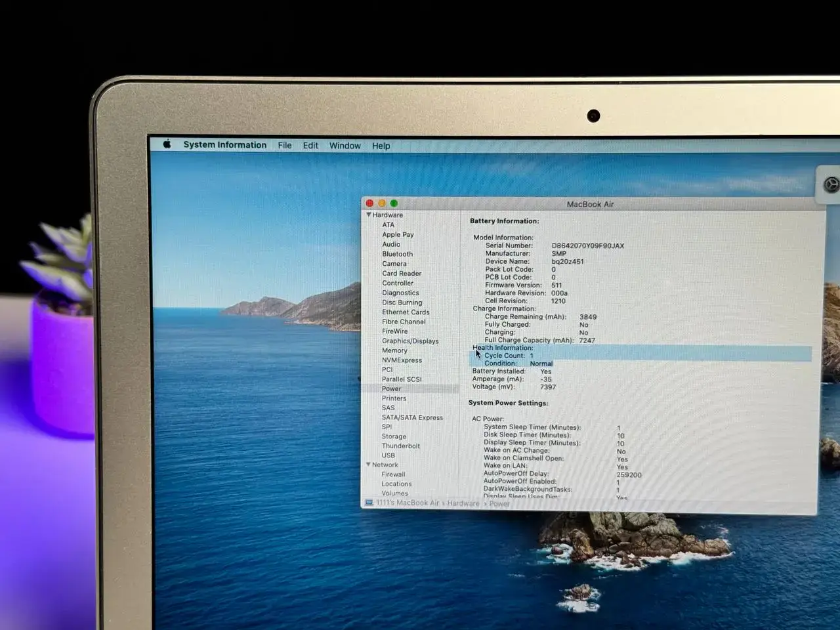Viewport: 840px width, 630px height.
Task: Click the AutoPowerOff Delay value 259200
Action: pyautogui.click(x=629, y=474)
